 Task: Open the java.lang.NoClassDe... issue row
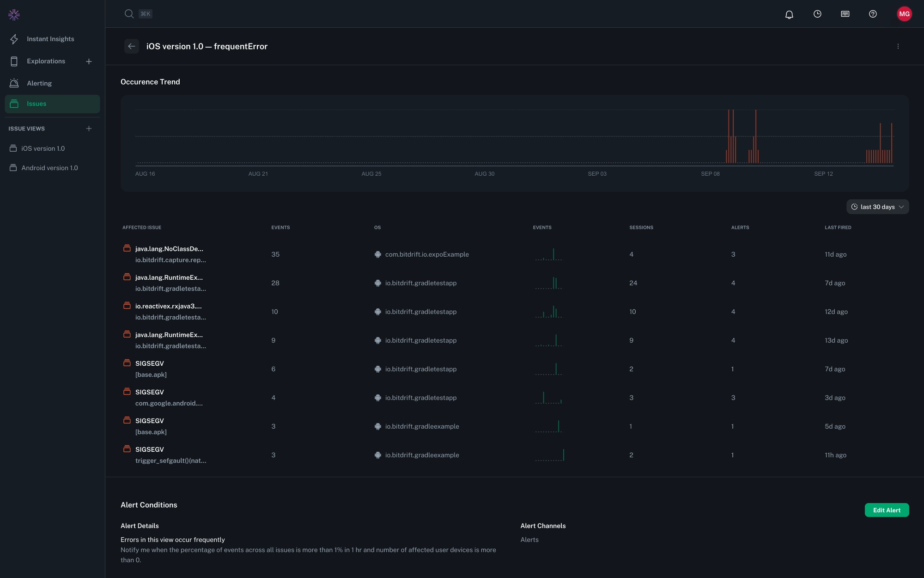point(169,249)
